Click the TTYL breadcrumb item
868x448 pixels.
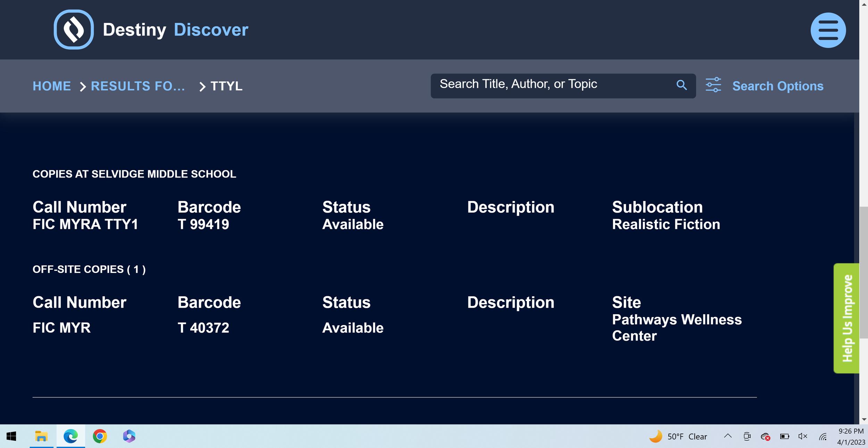click(226, 86)
